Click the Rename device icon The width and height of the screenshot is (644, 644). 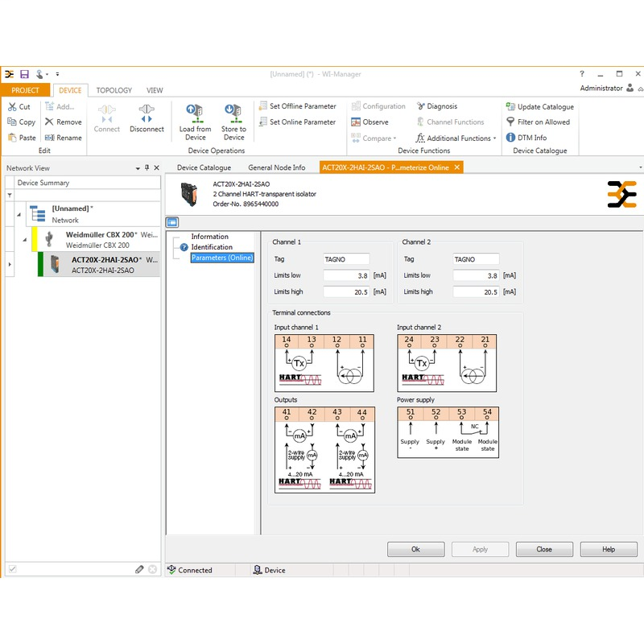pyautogui.click(x=49, y=138)
